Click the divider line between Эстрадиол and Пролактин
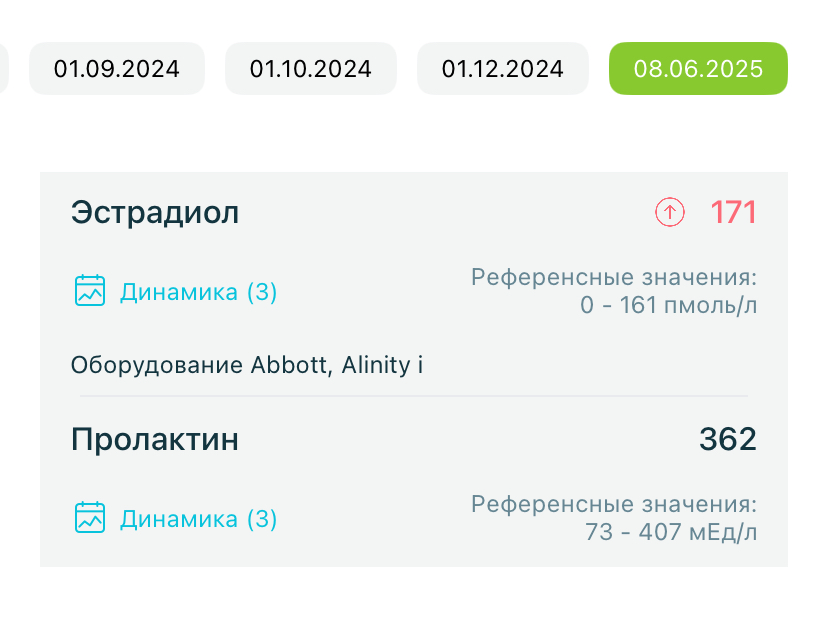828x618 pixels. pos(414,396)
